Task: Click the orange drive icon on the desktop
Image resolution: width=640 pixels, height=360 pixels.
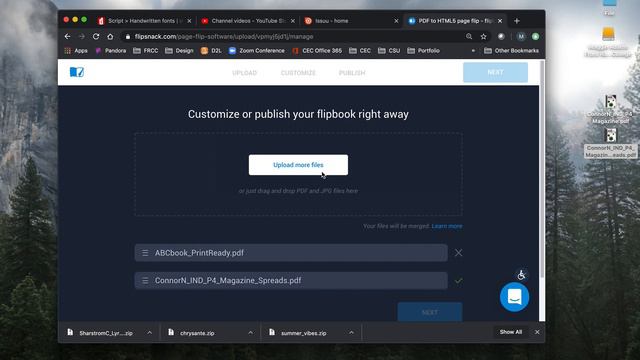Action: [608, 34]
